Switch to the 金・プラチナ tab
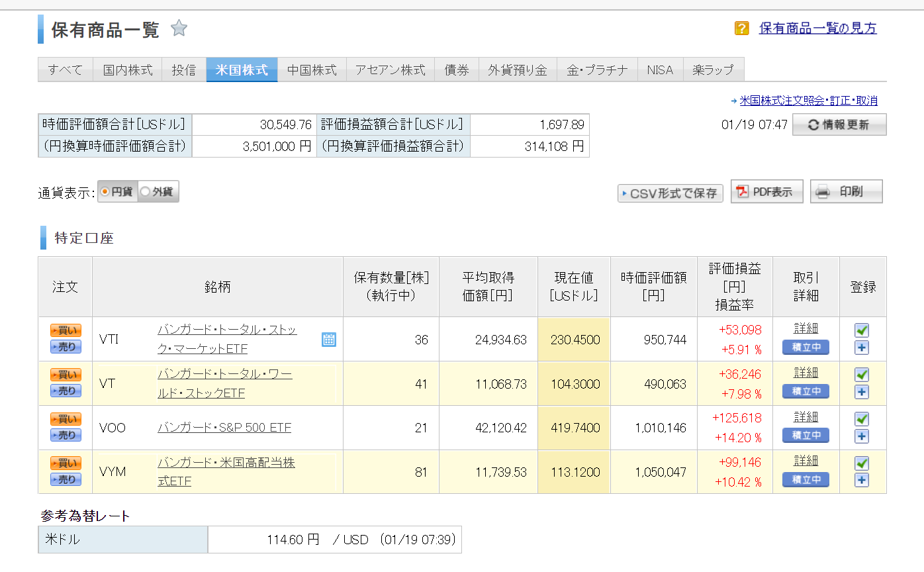Screen dimensions: 924x572 (x=597, y=70)
